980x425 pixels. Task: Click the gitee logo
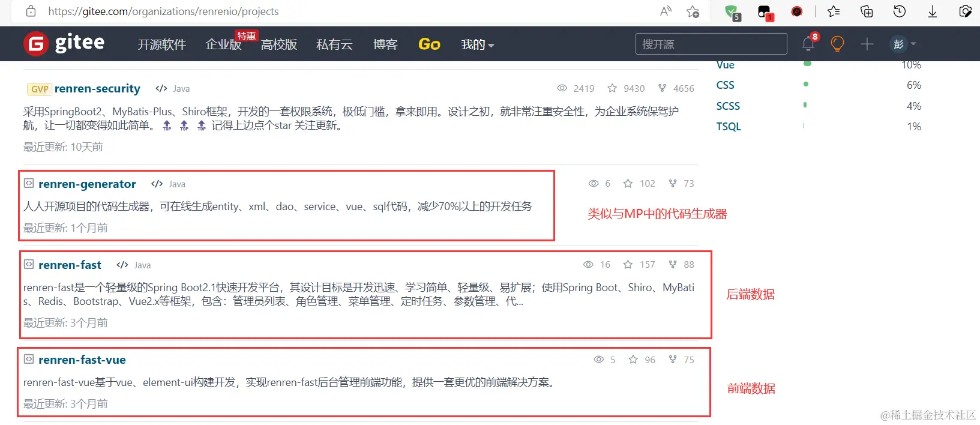pos(64,43)
